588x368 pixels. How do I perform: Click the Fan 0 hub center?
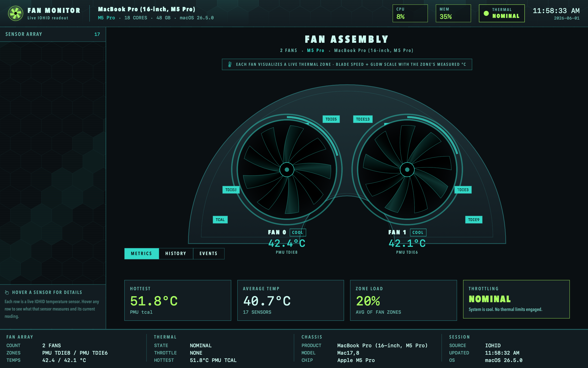click(x=287, y=170)
